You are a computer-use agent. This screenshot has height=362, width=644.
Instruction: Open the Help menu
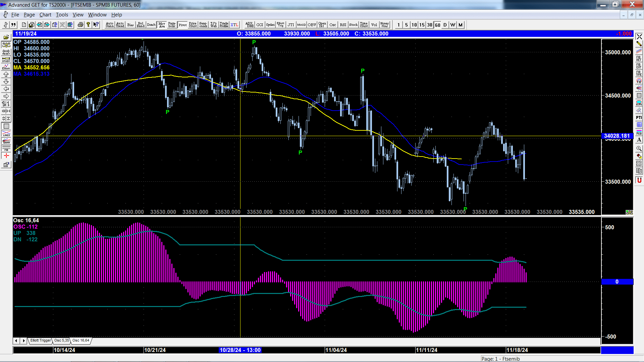[116, 15]
